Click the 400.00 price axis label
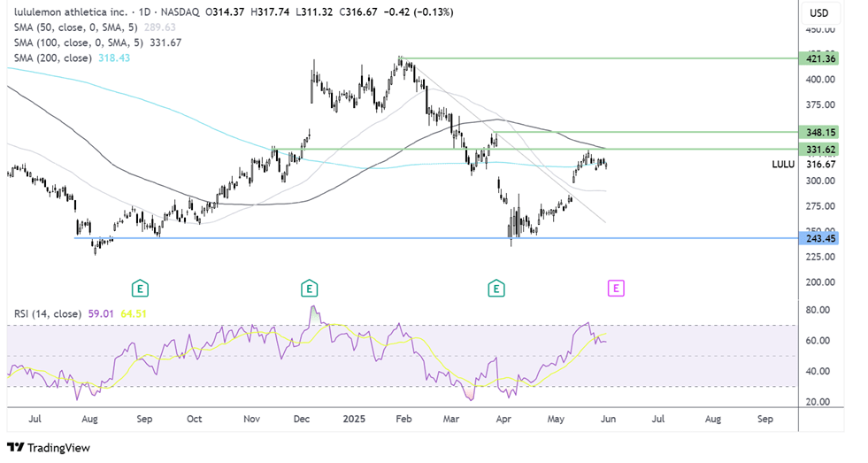The image size is (868, 463). [820, 80]
